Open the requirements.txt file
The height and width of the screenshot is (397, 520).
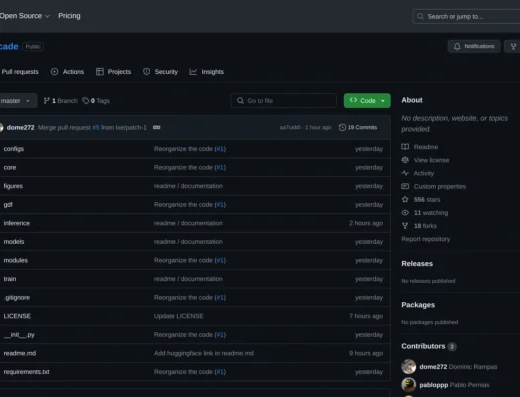tap(27, 372)
